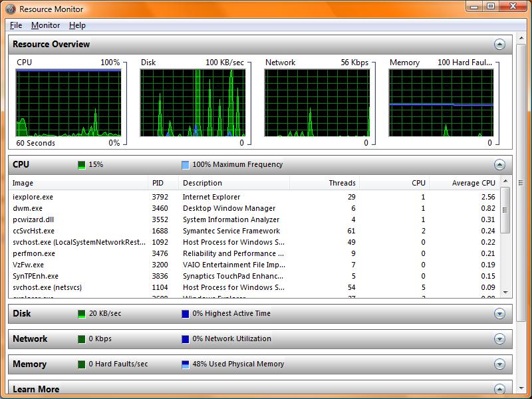The width and height of the screenshot is (532, 399).
Task: Click the process list scrollbar thumb
Action: point(505,210)
